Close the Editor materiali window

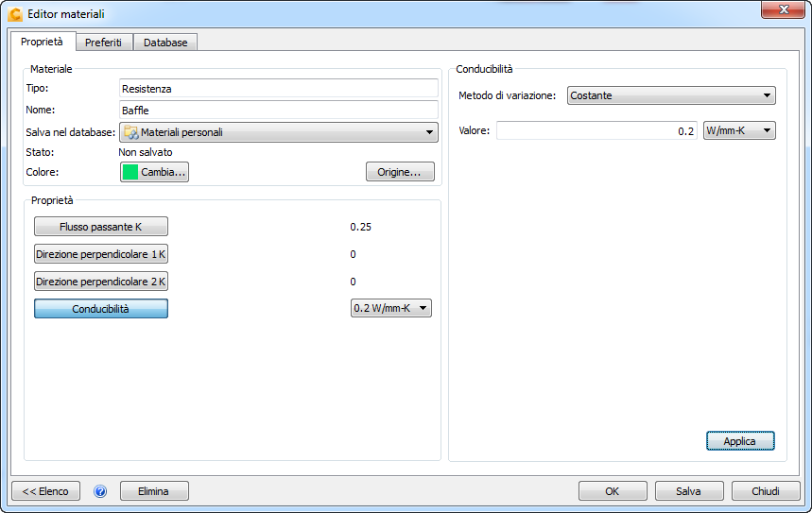click(783, 9)
